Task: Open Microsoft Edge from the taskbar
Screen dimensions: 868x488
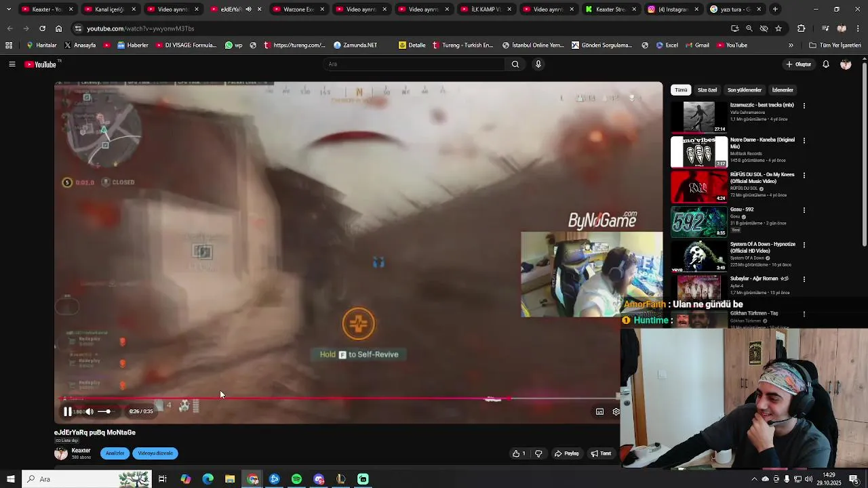Action: [x=208, y=479]
